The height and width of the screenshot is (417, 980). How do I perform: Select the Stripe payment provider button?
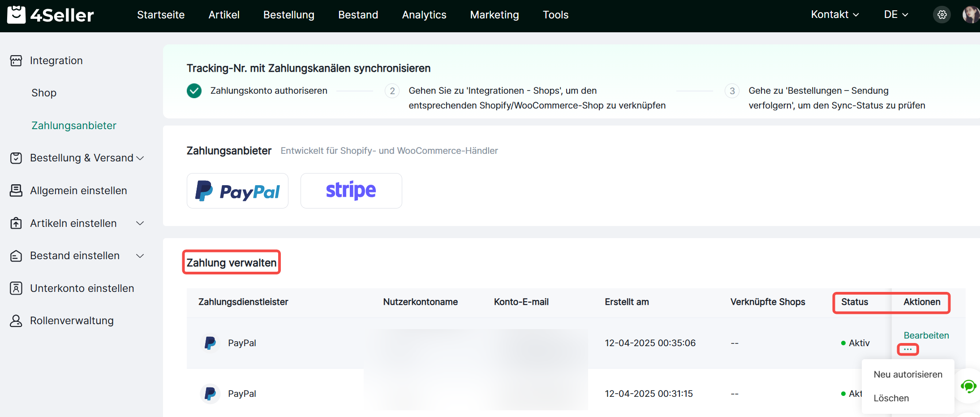click(351, 191)
